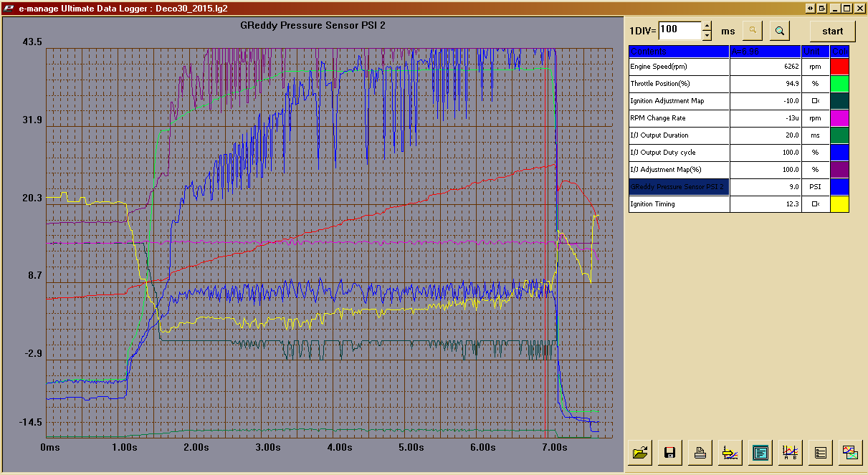Open the A/B graph comparison icon
This screenshot has height=475, width=868.
pos(791,452)
